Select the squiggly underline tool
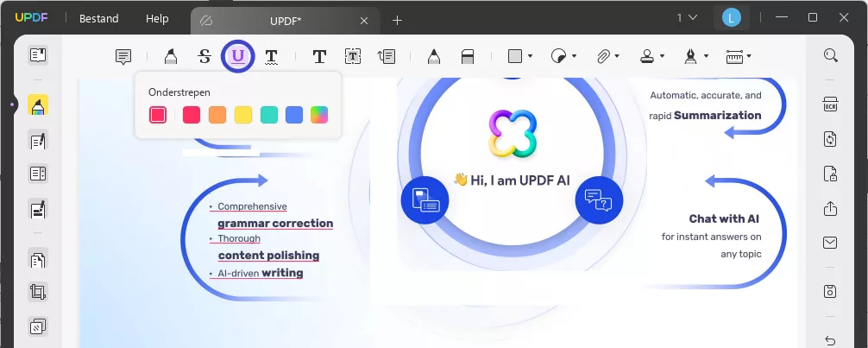The height and width of the screenshot is (348, 868). click(271, 56)
